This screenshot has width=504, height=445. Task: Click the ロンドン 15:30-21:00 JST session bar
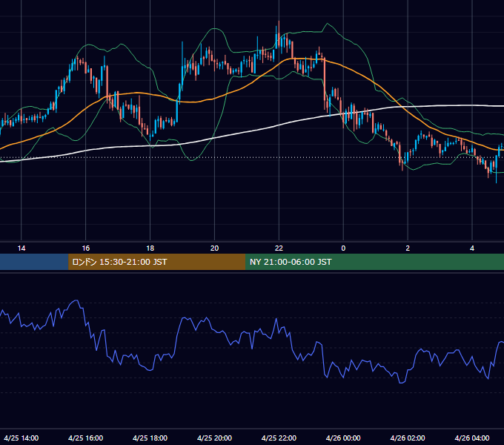click(157, 262)
